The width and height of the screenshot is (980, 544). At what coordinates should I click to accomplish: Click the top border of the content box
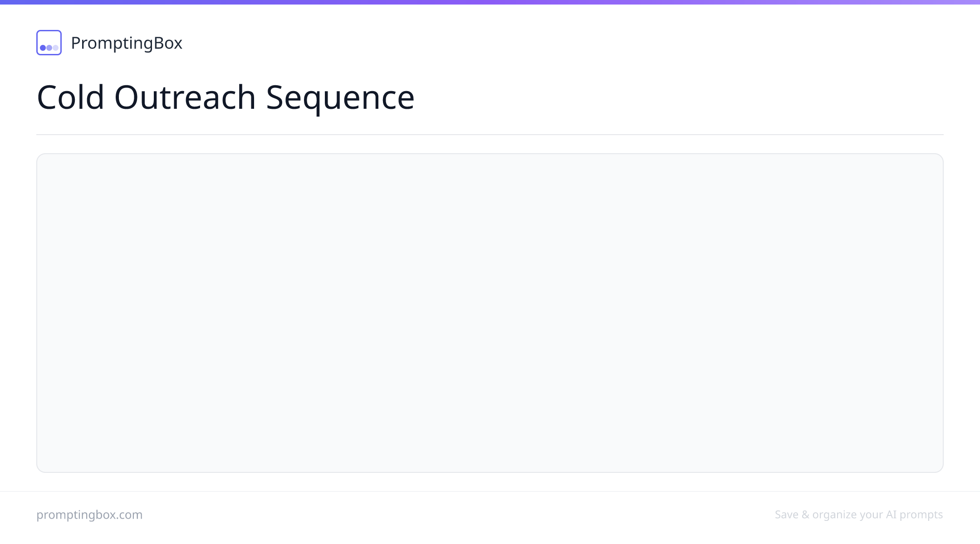tap(490, 154)
